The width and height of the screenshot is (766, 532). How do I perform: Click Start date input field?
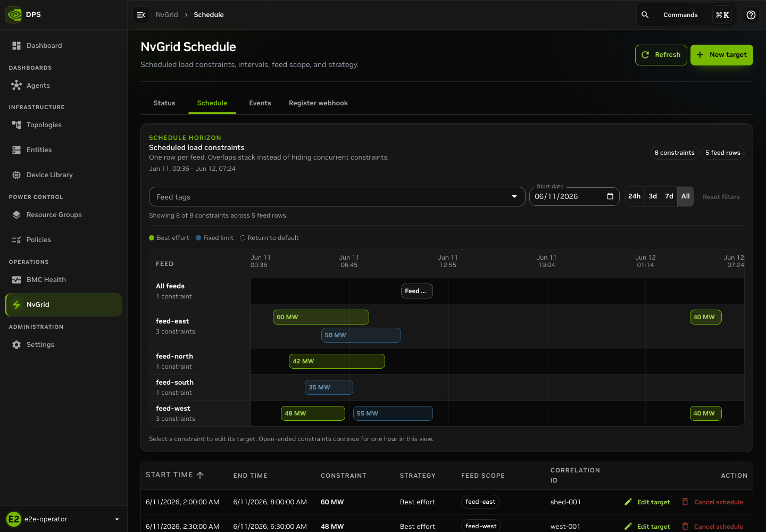click(574, 197)
